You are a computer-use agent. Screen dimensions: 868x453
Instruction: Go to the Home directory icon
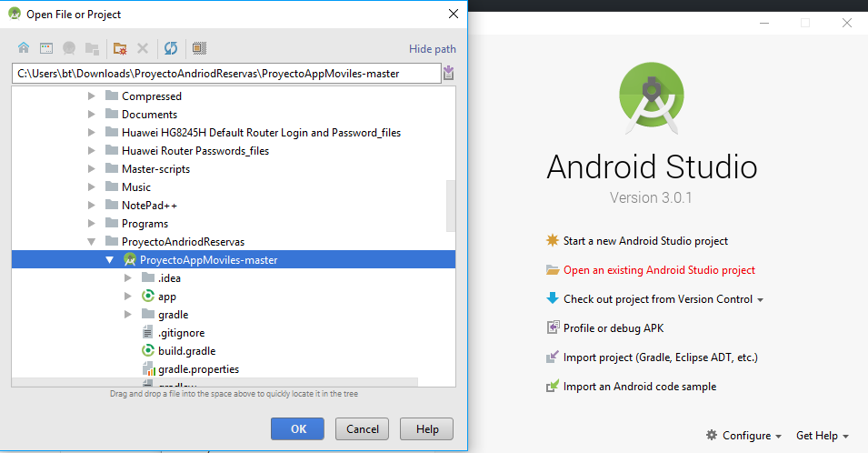tap(24, 48)
